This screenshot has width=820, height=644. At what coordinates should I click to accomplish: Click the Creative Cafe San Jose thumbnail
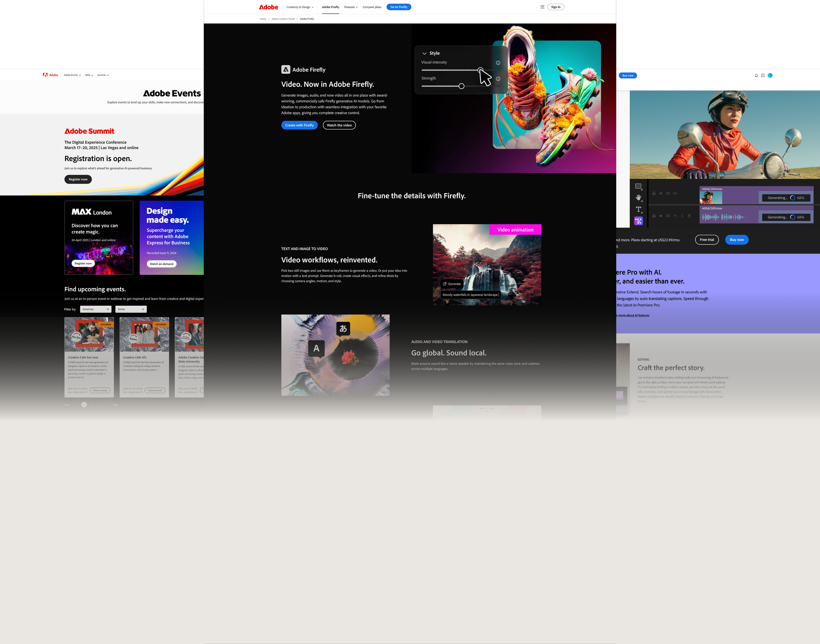89,334
